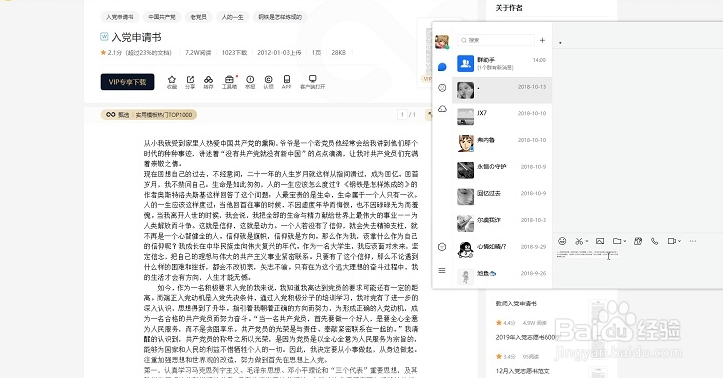Open QQ hamburger main menu
The image size is (723, 378).
tap(442, 271)
